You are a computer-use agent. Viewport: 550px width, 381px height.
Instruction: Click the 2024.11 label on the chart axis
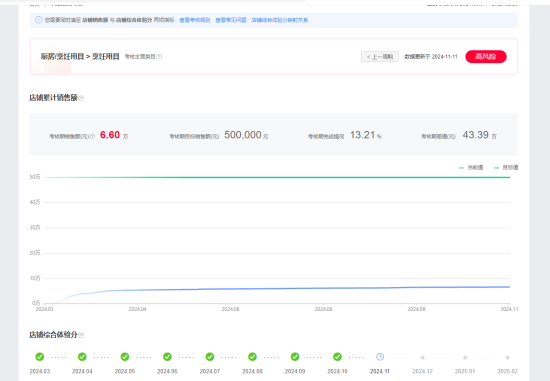pos(509,309)
